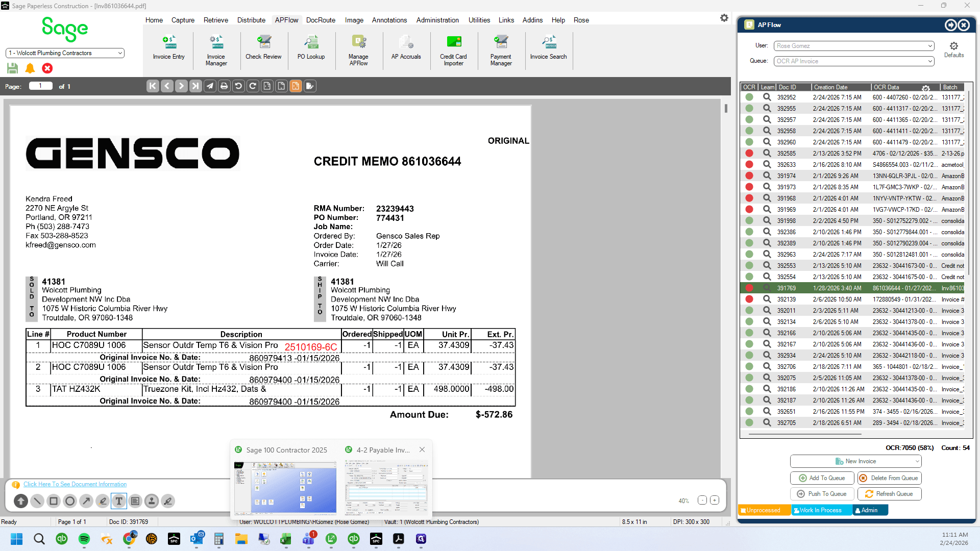Zoom out using the minus button
980x551 pixels.
[x=702, y=500]
